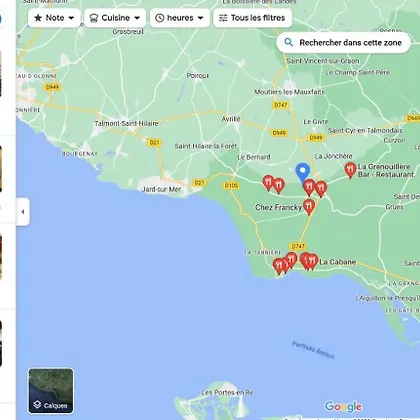420x420 pixels.
Task: Click Rechercher dans cette zone
Action: 343,42
